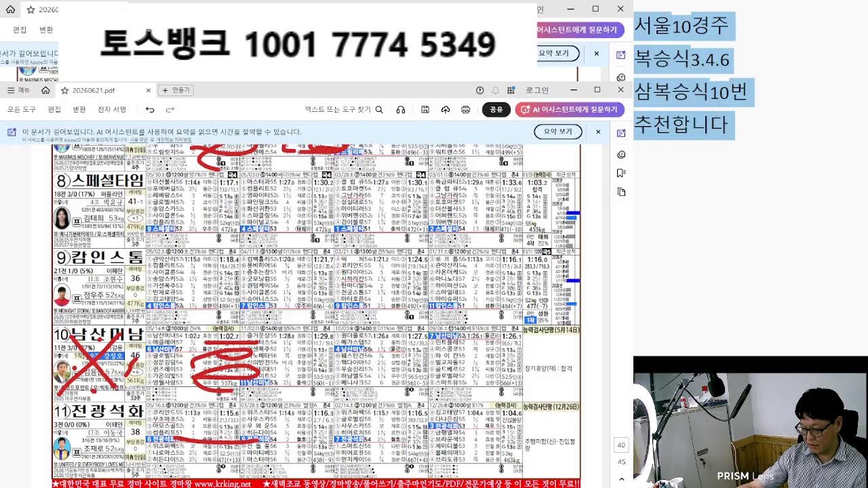Print the document with the printer icon
This screenshot has width=868, height=488.
465,109
